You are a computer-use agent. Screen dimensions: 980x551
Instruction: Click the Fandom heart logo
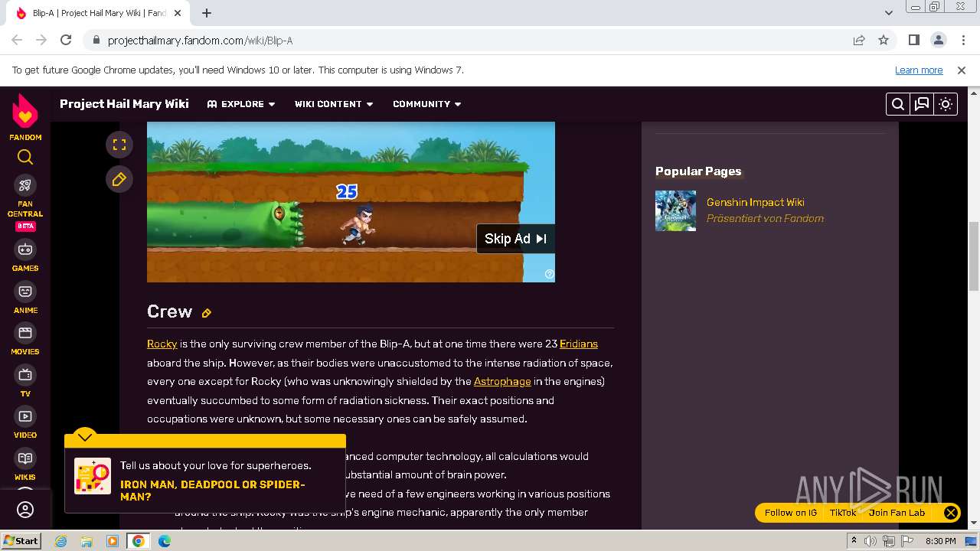(x=25, y=112)
